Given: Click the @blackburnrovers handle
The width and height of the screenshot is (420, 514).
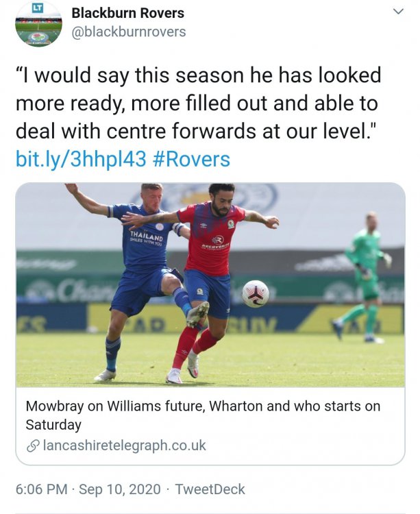Looking at the screenshot, I should [x=129, y=32].
